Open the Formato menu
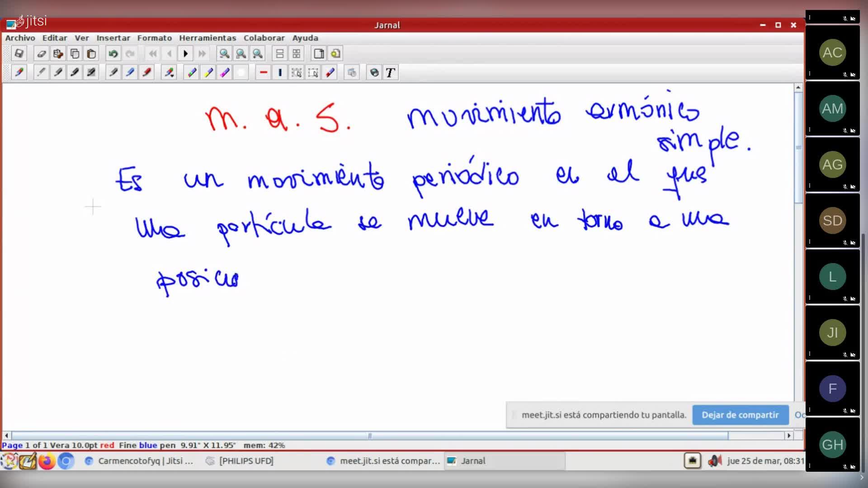Image resolution: width=868 pixels, height=488 pixels. 154,38
